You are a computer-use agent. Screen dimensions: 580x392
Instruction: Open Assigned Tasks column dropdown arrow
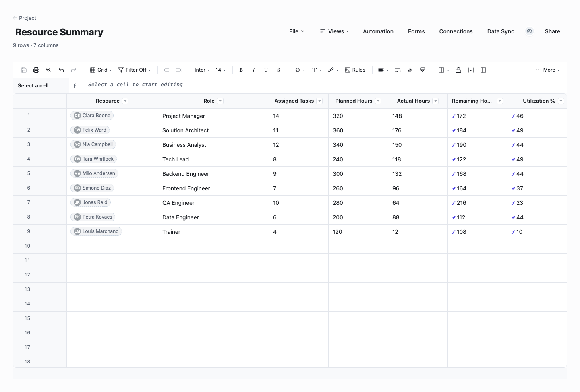319,101
